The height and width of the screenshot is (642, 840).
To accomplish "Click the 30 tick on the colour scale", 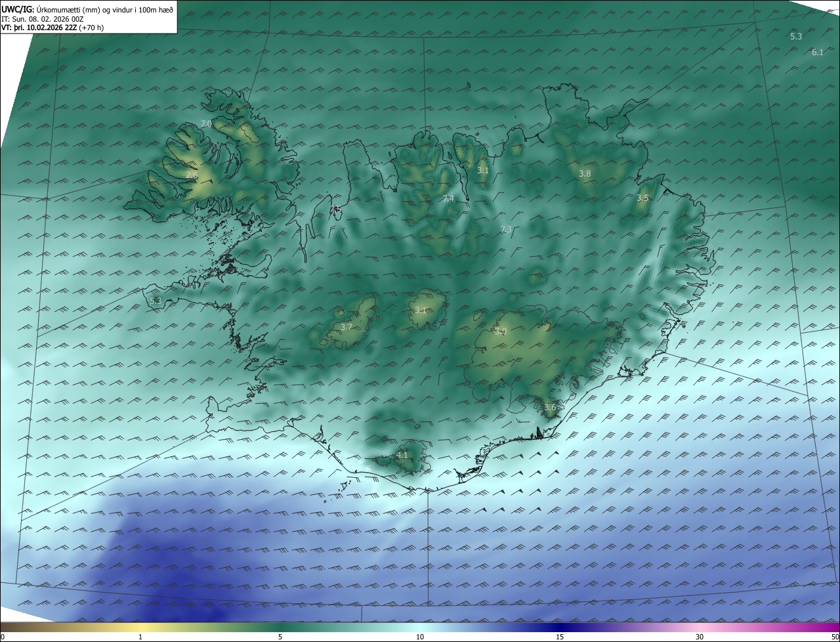I will tap(700, 637).
